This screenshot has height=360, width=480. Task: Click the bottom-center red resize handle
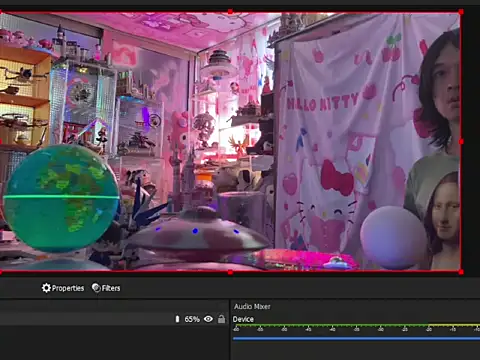coord(230,272)
